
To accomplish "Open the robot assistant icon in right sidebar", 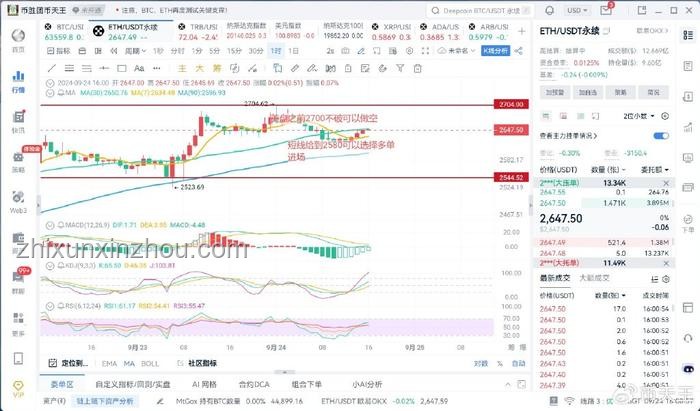I will click(x=688, y=369).
